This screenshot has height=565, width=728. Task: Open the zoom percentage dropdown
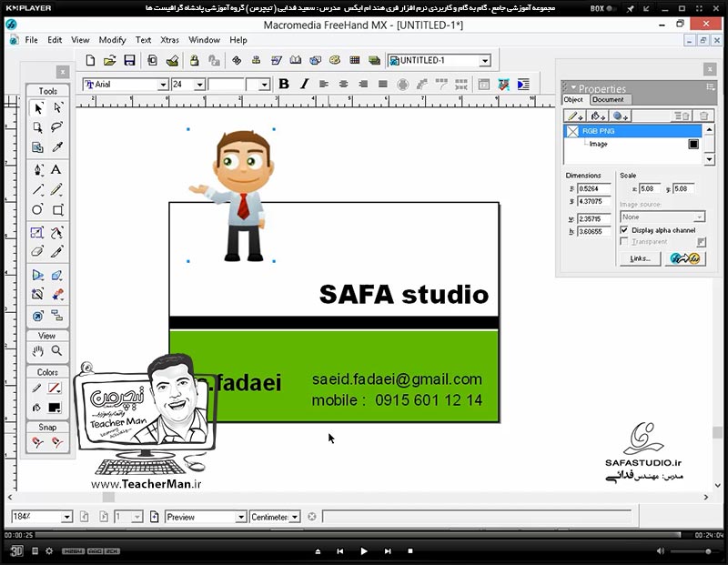(66, 517)
